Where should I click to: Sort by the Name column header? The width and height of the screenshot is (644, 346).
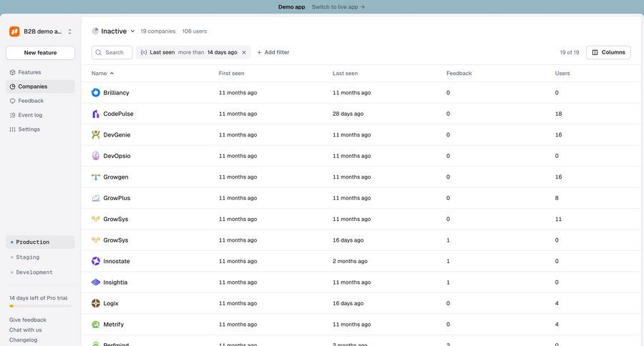point(102,74)
